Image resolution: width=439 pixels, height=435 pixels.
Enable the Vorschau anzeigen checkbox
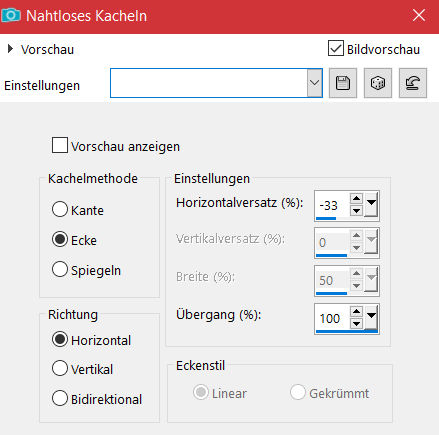pyautogui.click(x=60, y=145)
